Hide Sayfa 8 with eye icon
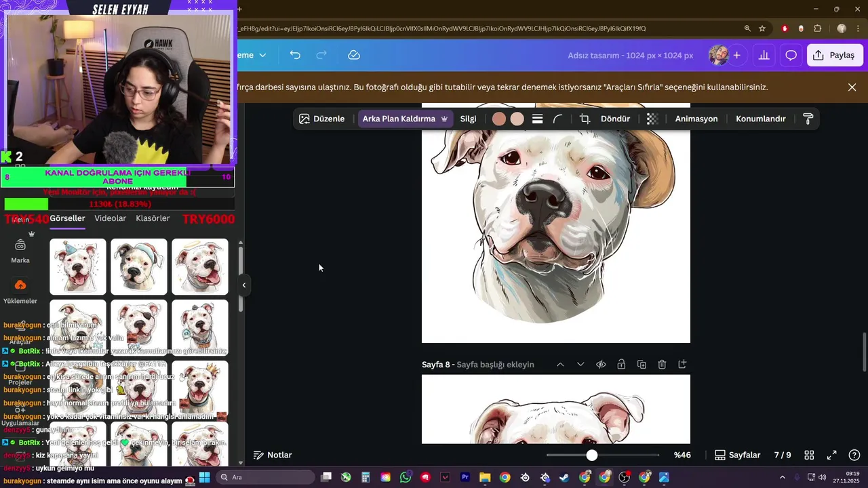Viewport: 868px width, 488px height. (x=601, y=365)
